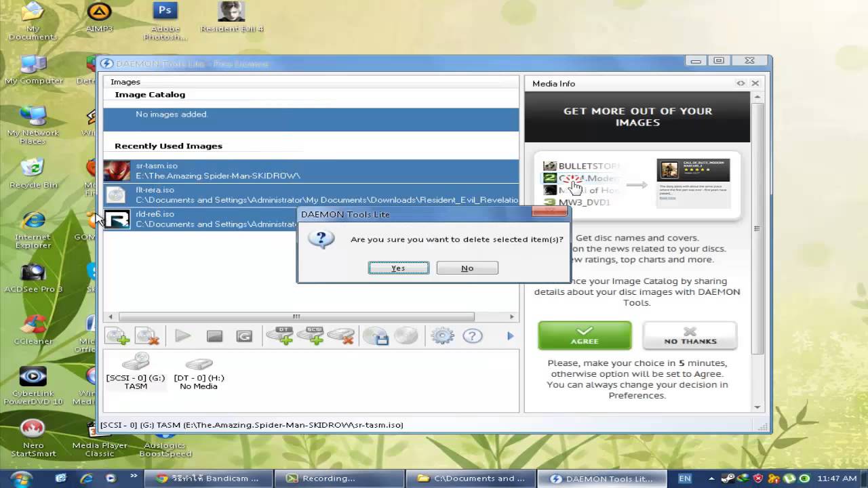Viewport: 868px width, 488px height.
Task: Add a SCSI virtual drive
Action: (x=311, y=335)
